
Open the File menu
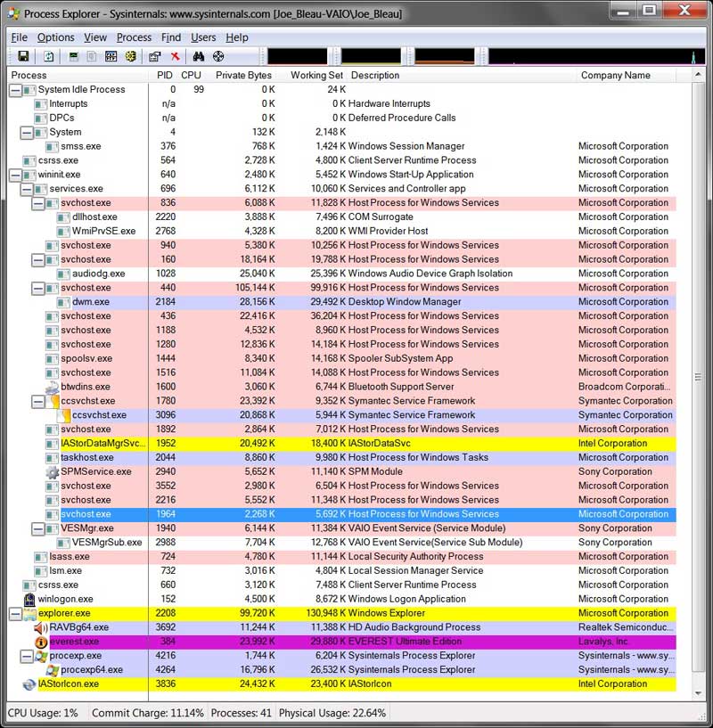pos(19,37)
